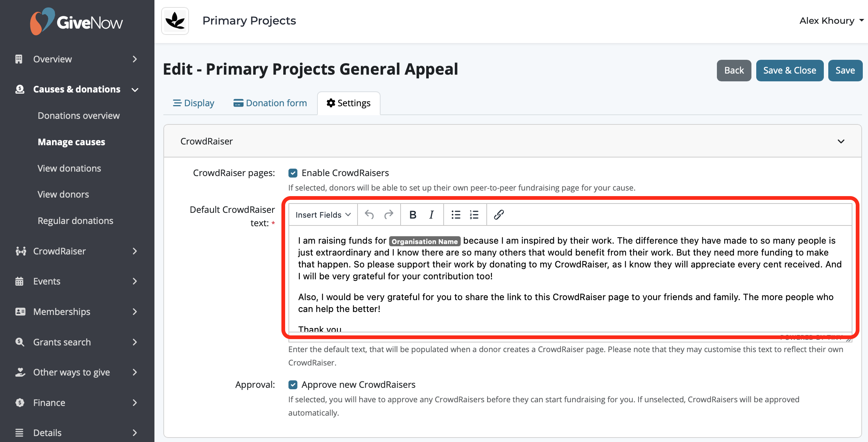868x442 pixels.
Task: Click the Details list icon
Action: (19, 433)
